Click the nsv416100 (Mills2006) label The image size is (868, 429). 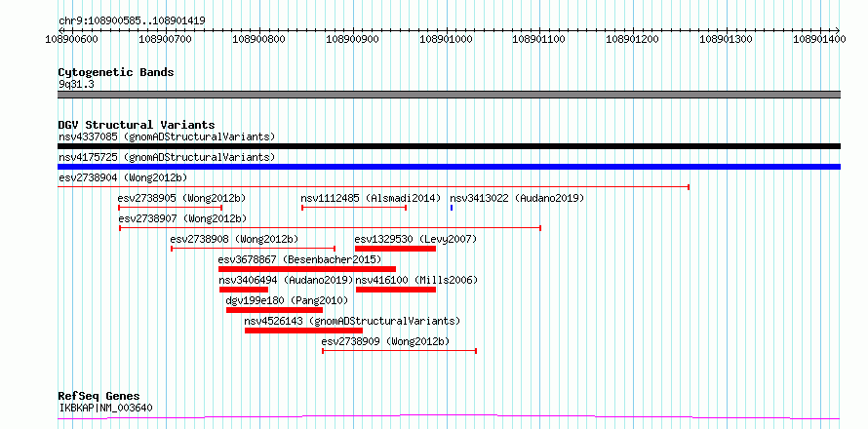pyautogui.click(x=416, y=280)
